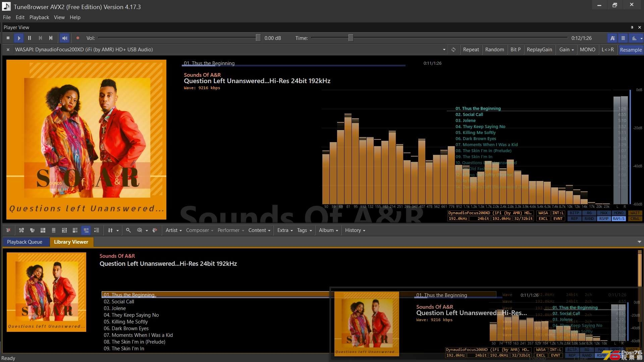Click the Play button in Player View
The image size is (644, 362).
tap(19, 38)
